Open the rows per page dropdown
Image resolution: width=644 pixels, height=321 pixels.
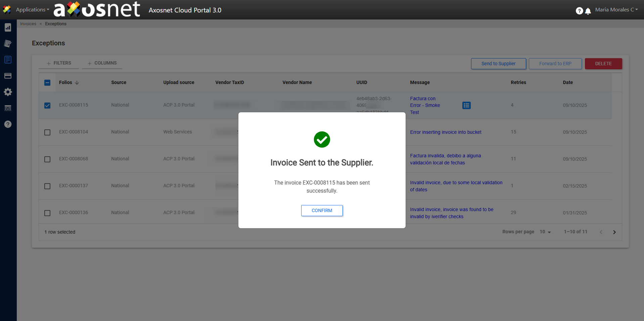pos(545,232)
